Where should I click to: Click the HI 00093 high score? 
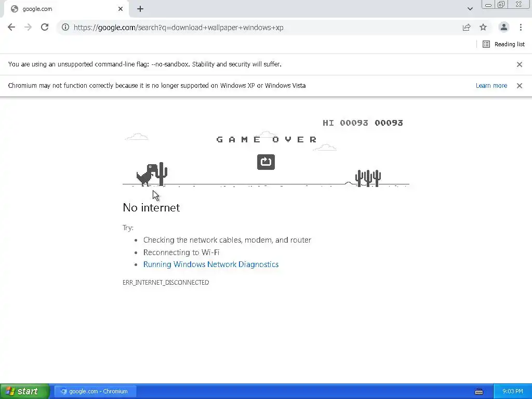click(345, 123)
